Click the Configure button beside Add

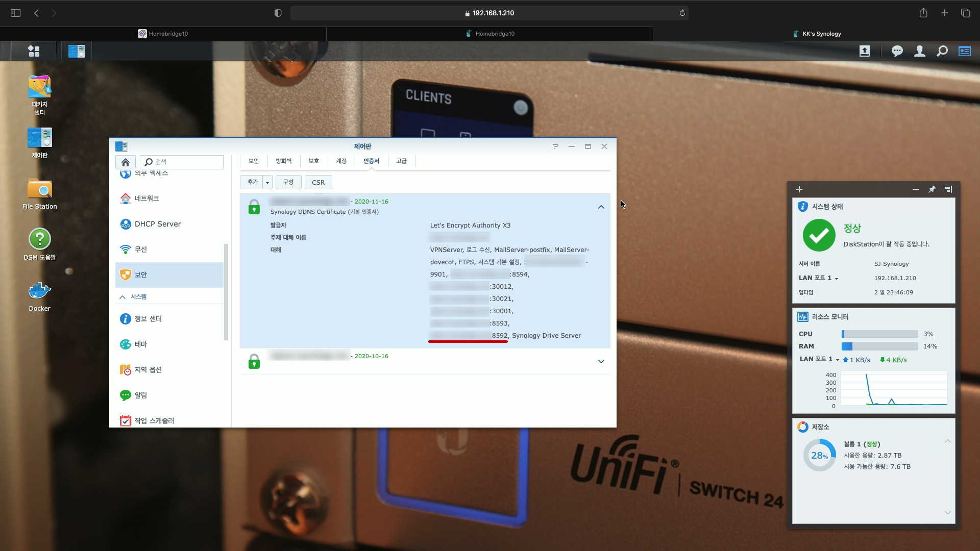tap(288, 182)
